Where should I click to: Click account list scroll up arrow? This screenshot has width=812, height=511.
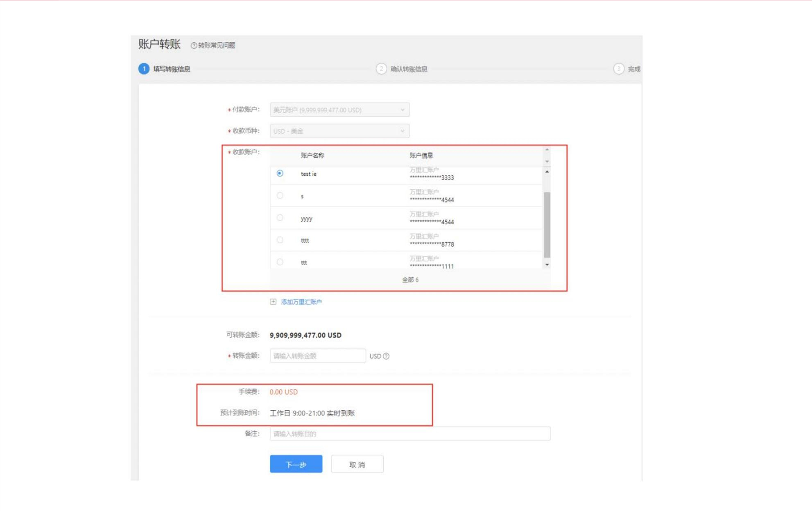tap(547, 172)
